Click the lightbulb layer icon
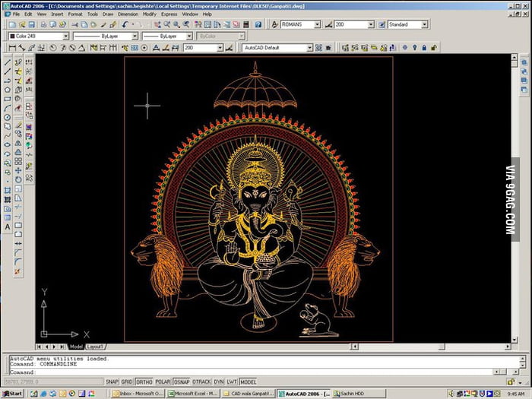 coord(415,48)
